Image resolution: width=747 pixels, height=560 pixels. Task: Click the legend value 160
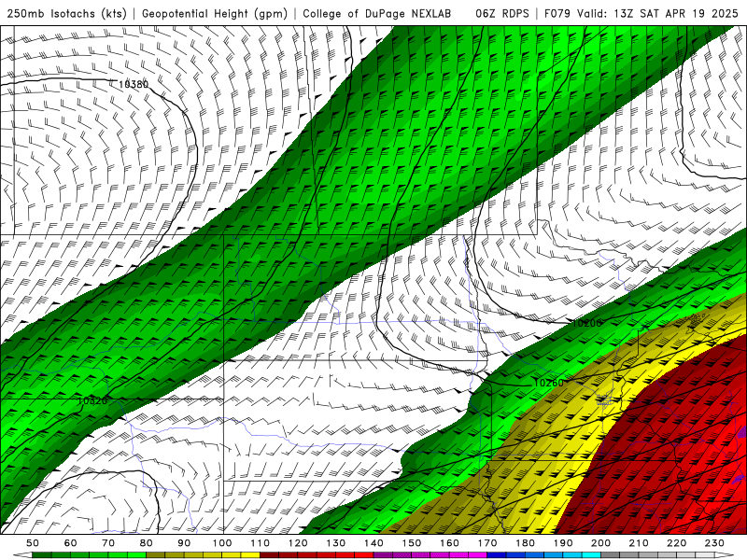pyautogui.click(x=449, y=543)
